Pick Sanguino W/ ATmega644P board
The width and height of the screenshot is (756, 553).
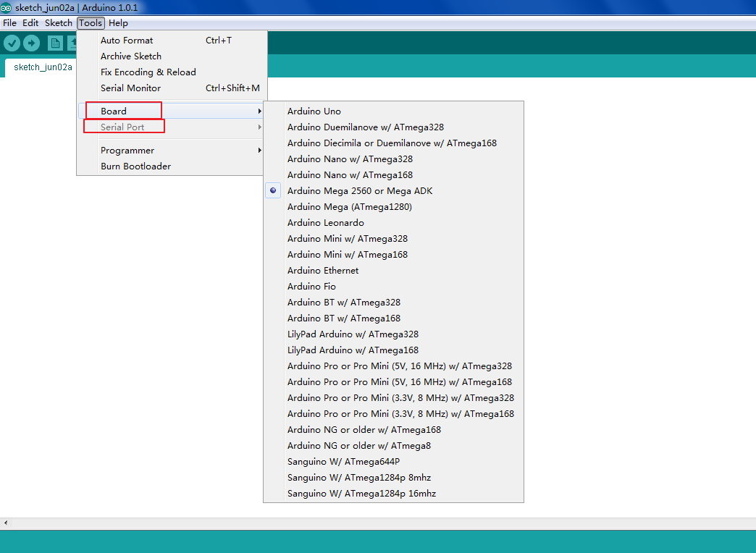pyautogui.click(x=343, y=462)
